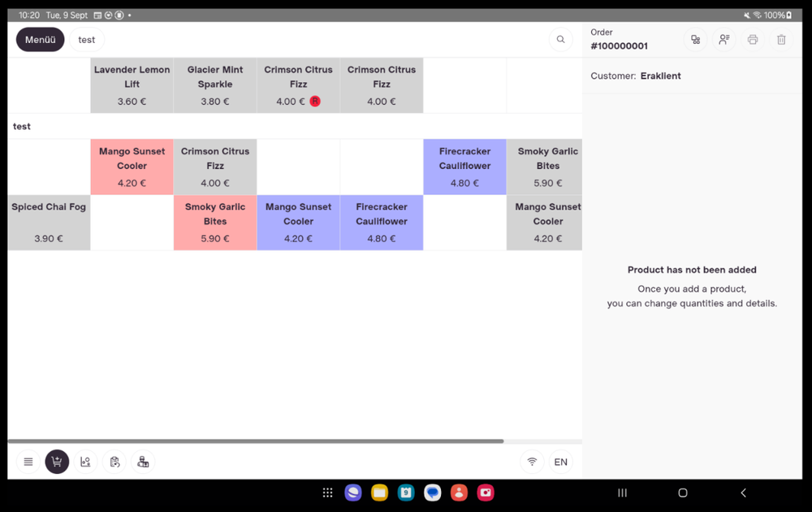
Task: Switch to the test tab
Action: (87, 39)
